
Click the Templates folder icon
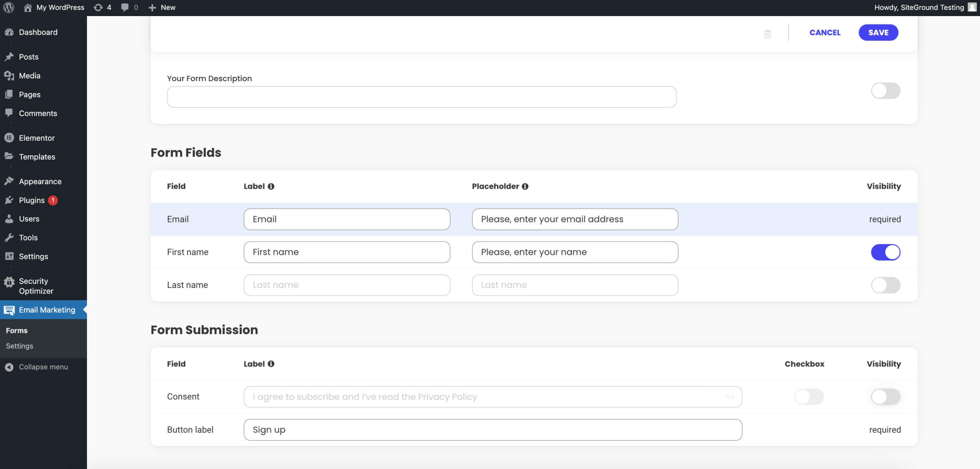point(9,156)
